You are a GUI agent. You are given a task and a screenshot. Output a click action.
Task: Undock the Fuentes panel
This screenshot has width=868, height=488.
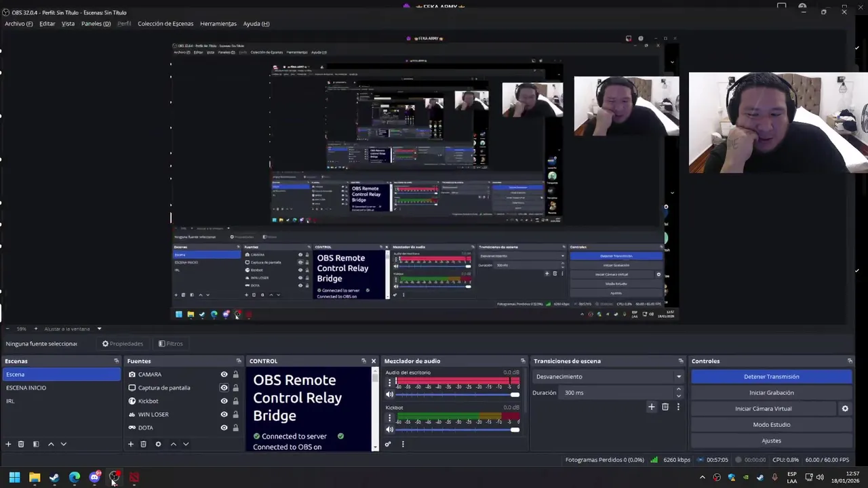238,361
